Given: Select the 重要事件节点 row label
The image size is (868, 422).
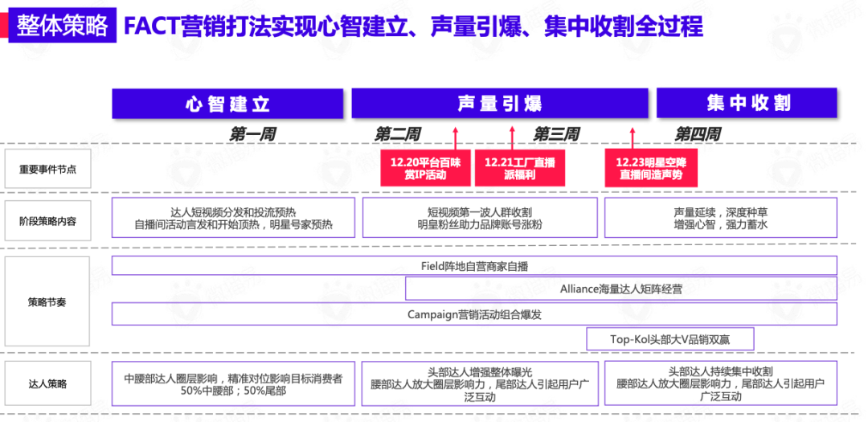Looking at the screenshot, I should [47, 169].
